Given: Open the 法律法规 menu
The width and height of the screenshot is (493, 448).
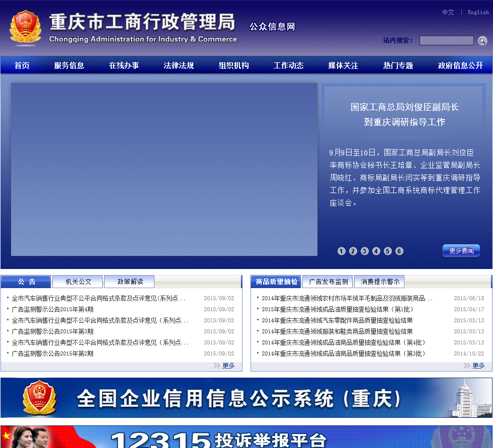Looking at the screenshot, I should (x=179, y=65).
